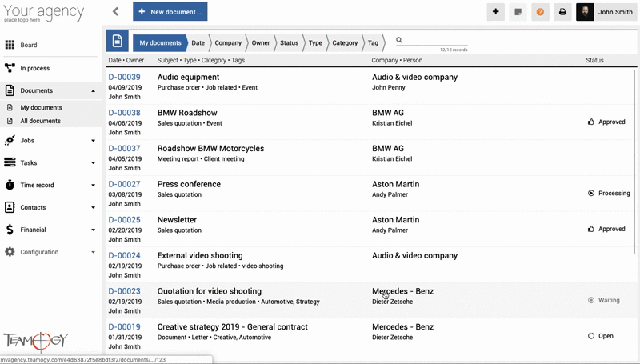
Task: Expand the Financial menu arrow
Action: click(93, 230)
